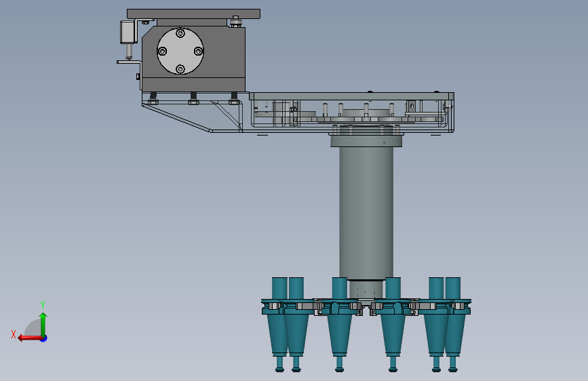Select the round cover plate with three bolts
The image size is (588, 381).
[x=180, y=51]
